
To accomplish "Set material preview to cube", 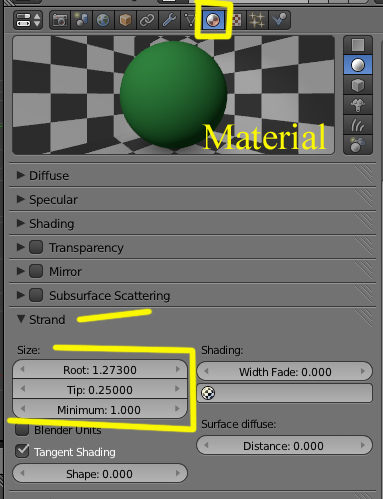I will coord(358,85).
